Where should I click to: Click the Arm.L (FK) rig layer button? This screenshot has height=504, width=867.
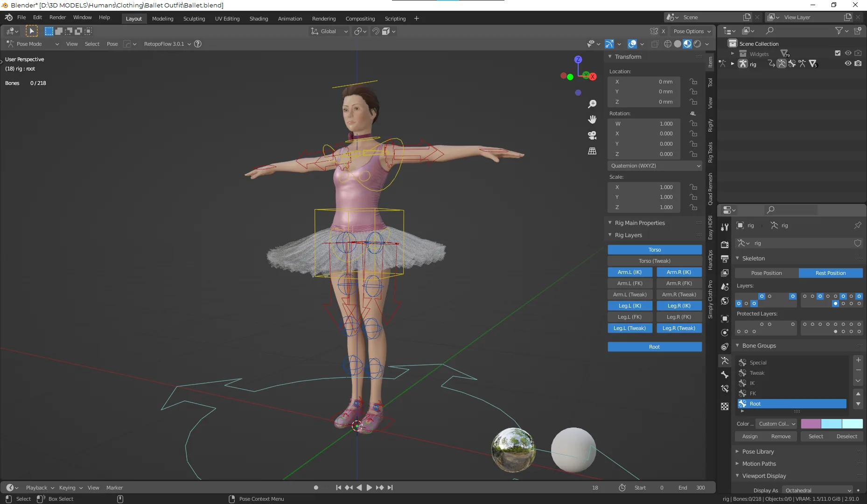pos(630,283)
